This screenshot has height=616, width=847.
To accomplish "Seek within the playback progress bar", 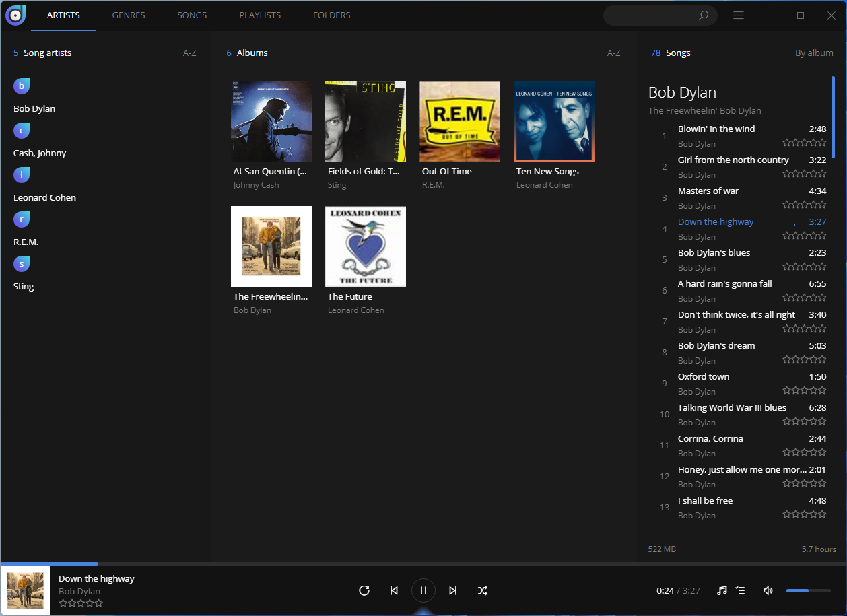I will coord(423,563).
